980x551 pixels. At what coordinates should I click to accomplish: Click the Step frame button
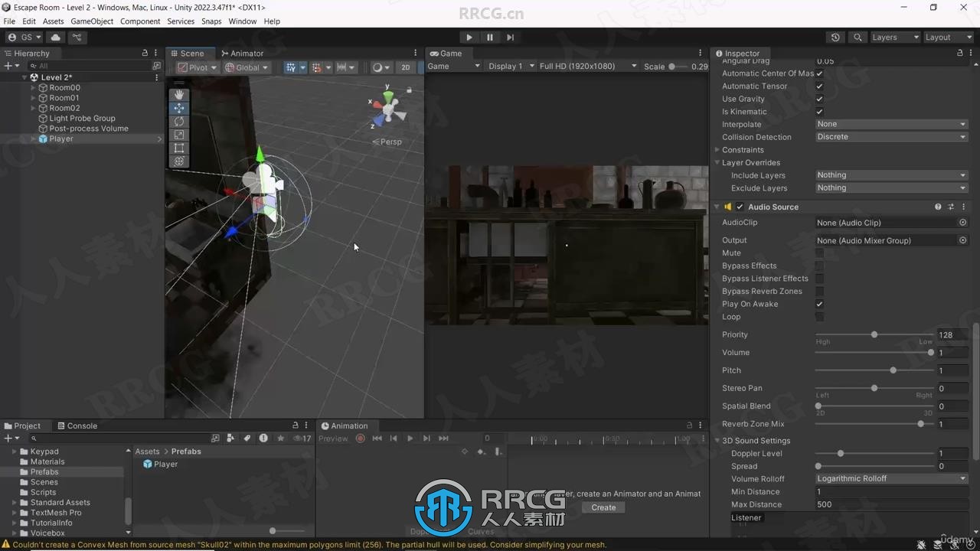[x=510, y=37]
